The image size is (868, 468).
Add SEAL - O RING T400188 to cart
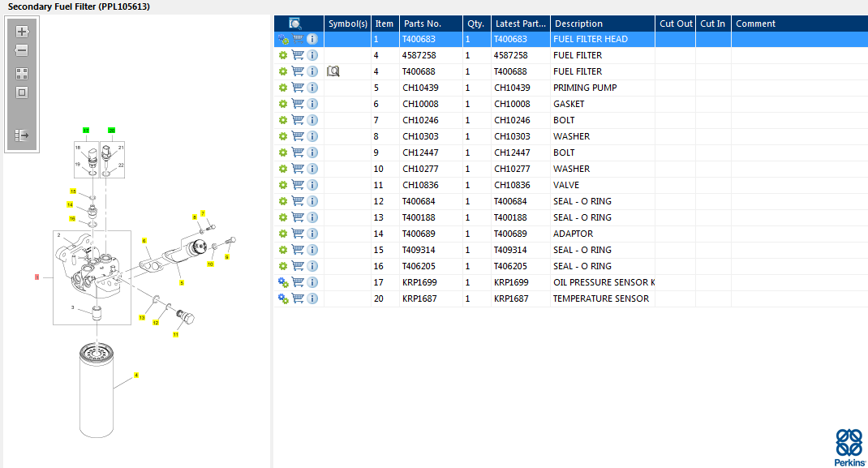(298, 217)
